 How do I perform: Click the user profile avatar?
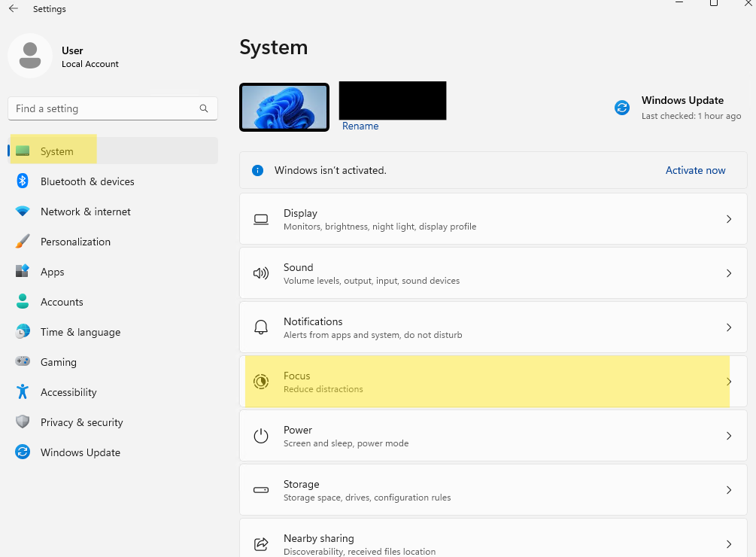click(x=30, y=56)
